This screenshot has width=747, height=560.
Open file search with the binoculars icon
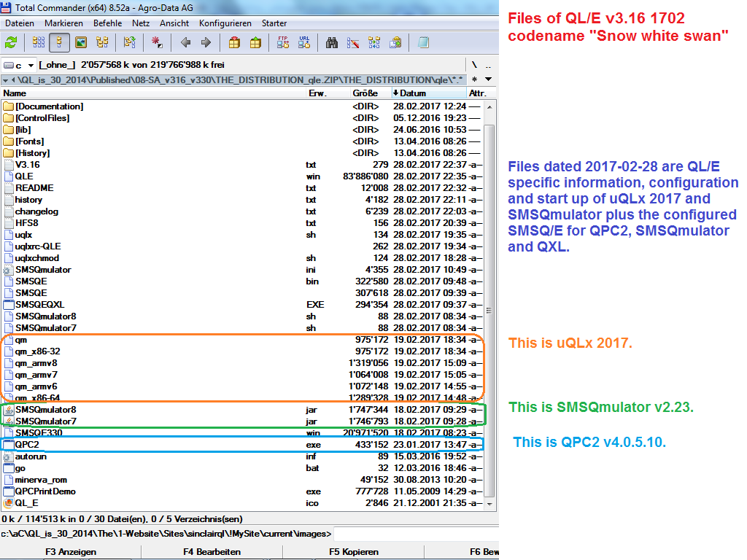(x=332, y=42)
